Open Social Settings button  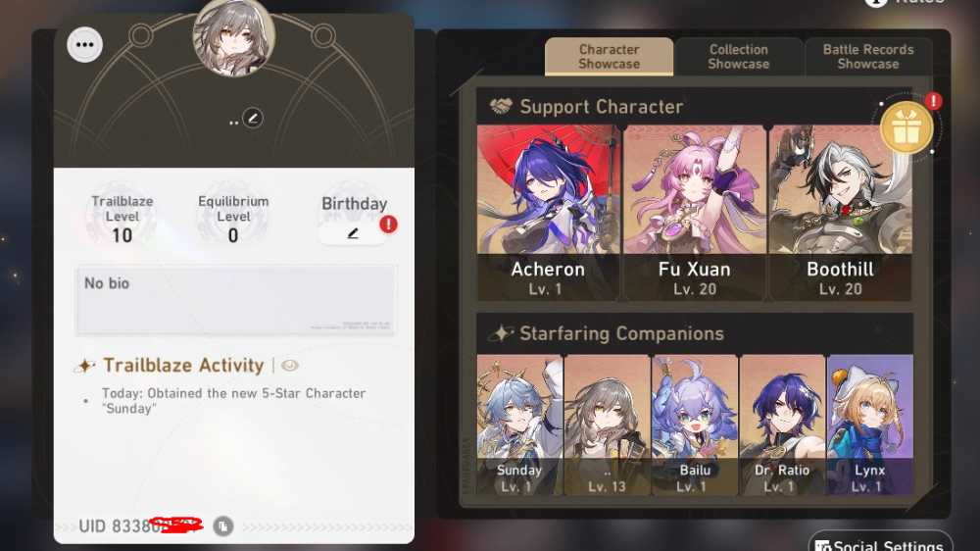[880, 543]
